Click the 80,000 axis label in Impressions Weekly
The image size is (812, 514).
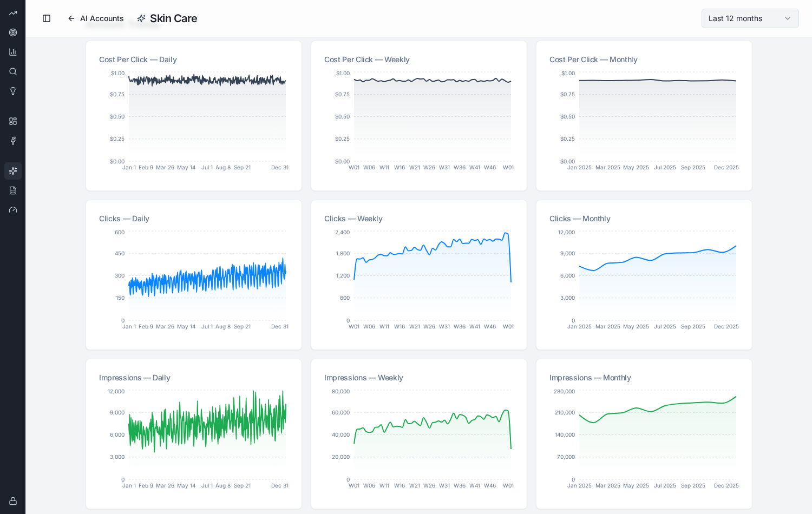[x=340, y=391]
